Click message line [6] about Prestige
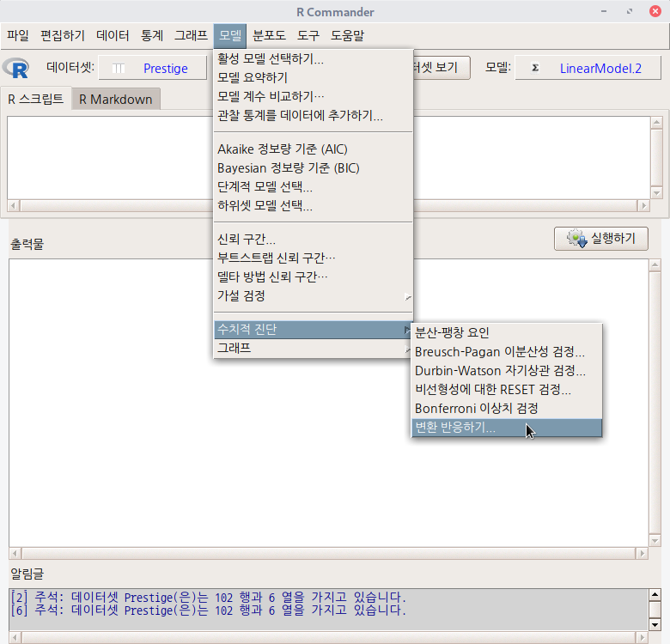 208,610
